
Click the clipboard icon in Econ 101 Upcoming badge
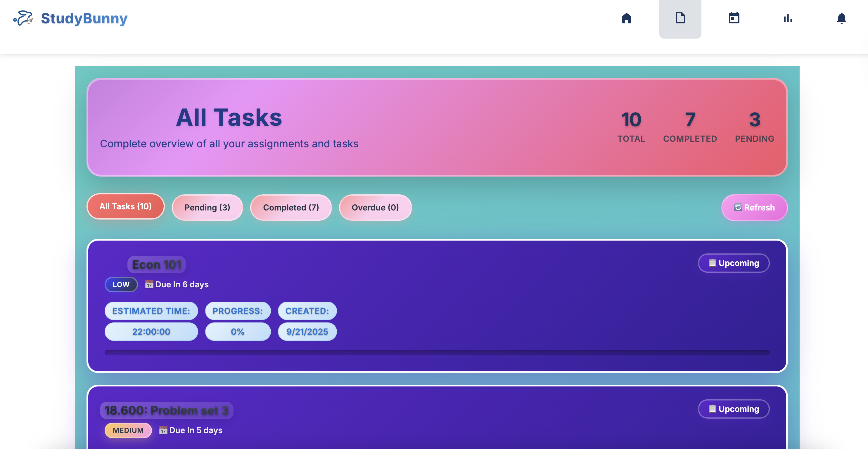point(712,263)
